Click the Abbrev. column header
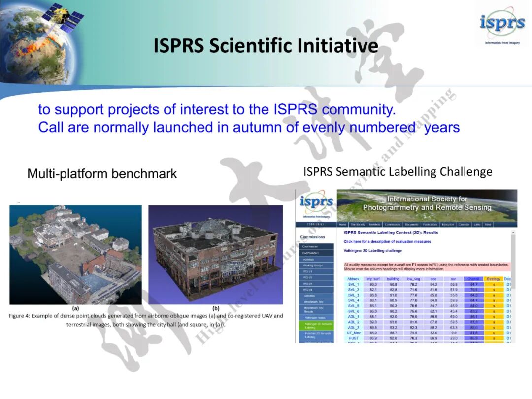 coord(353,279)
